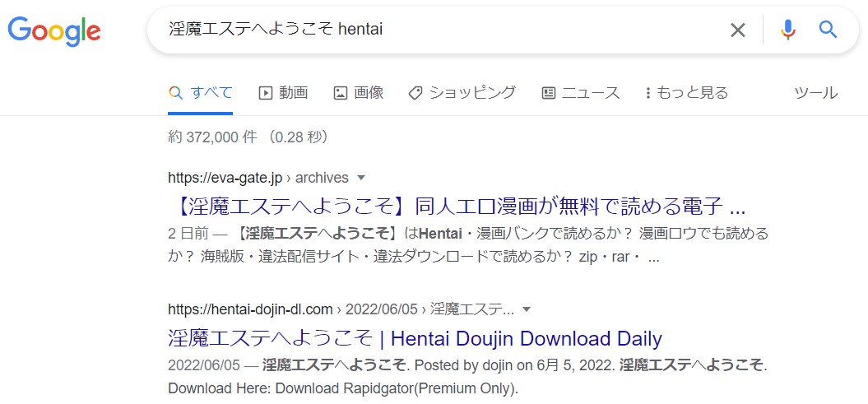
Task: Click the '2022/06/05' snippet date of second result
Action: (202, 366)
